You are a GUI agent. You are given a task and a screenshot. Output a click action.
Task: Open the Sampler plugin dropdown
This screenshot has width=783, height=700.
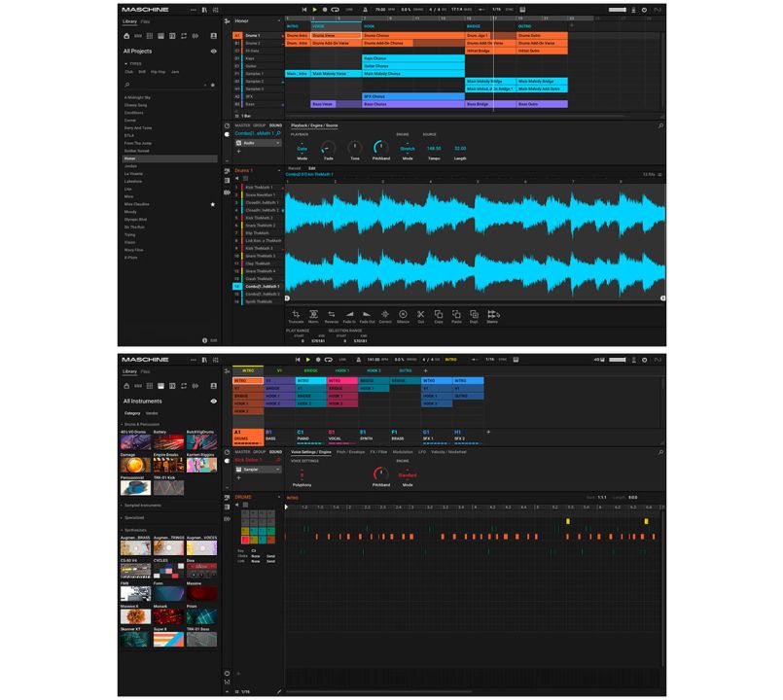pyautogui.click(x=258, y=469)
